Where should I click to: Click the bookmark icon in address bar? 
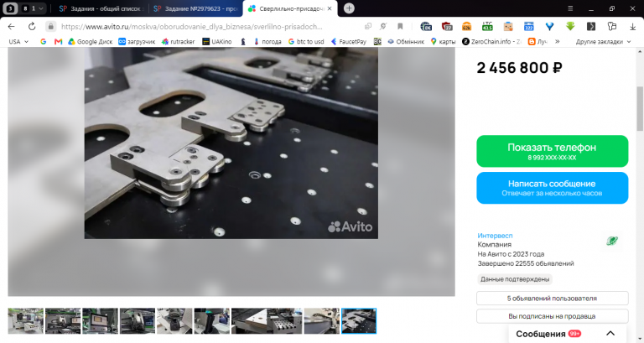tap(400, 27)
